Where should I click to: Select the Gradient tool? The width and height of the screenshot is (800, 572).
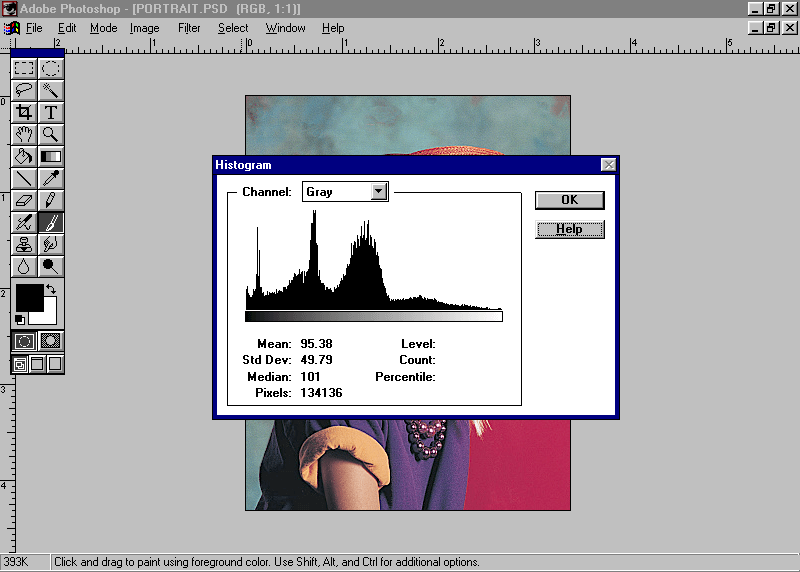pyautogui.click(x=51, y=156)
